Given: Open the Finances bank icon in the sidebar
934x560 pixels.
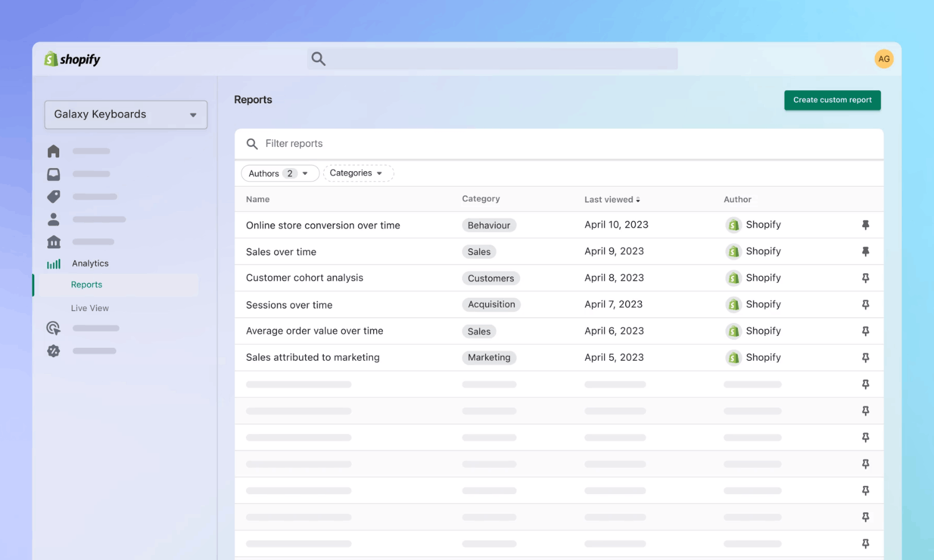Looking at the screenshot, I should pos(54,241).
